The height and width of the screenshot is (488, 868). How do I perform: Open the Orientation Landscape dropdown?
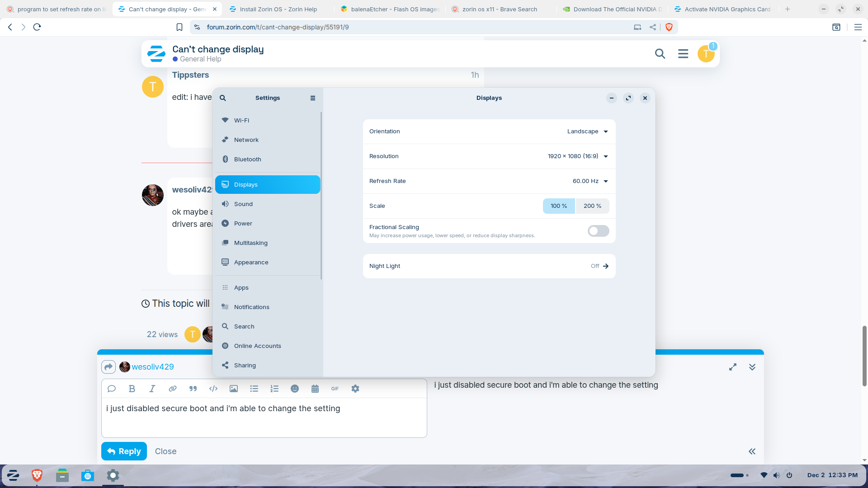[588, 131]
